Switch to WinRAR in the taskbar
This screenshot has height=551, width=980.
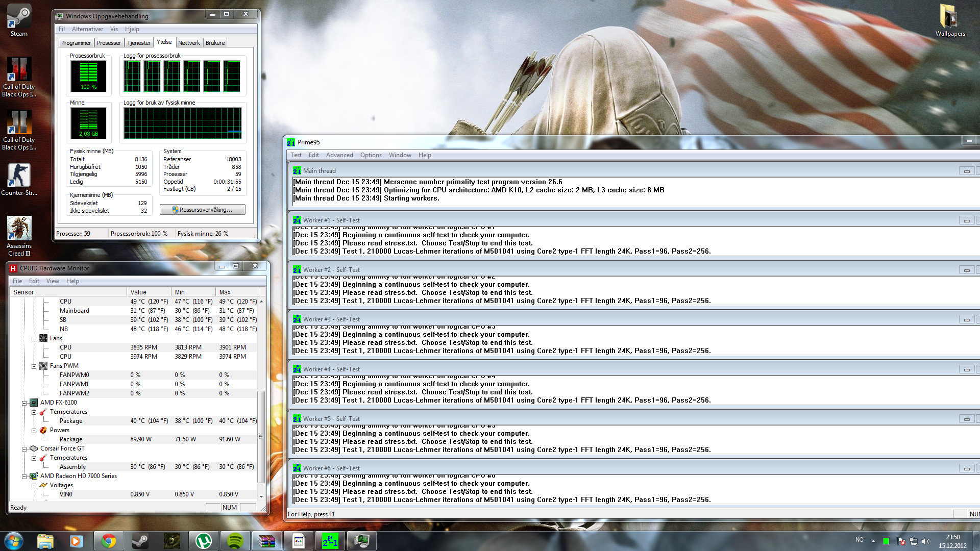(x=267, y=541)
